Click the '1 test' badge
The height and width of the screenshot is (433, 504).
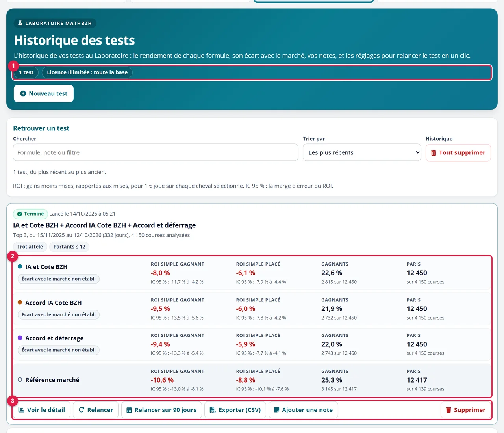(x=26, y=72)
